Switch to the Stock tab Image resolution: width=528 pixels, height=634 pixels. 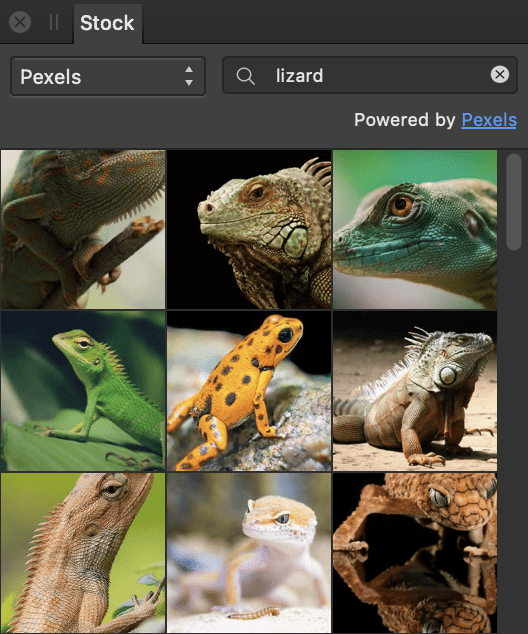(x=107, y=23)
